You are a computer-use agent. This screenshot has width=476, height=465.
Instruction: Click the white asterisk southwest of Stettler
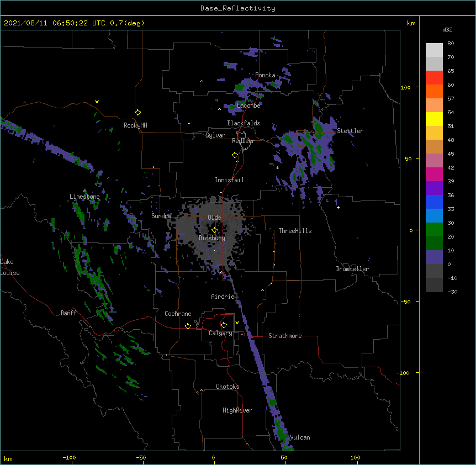click(x=277, y=167)
